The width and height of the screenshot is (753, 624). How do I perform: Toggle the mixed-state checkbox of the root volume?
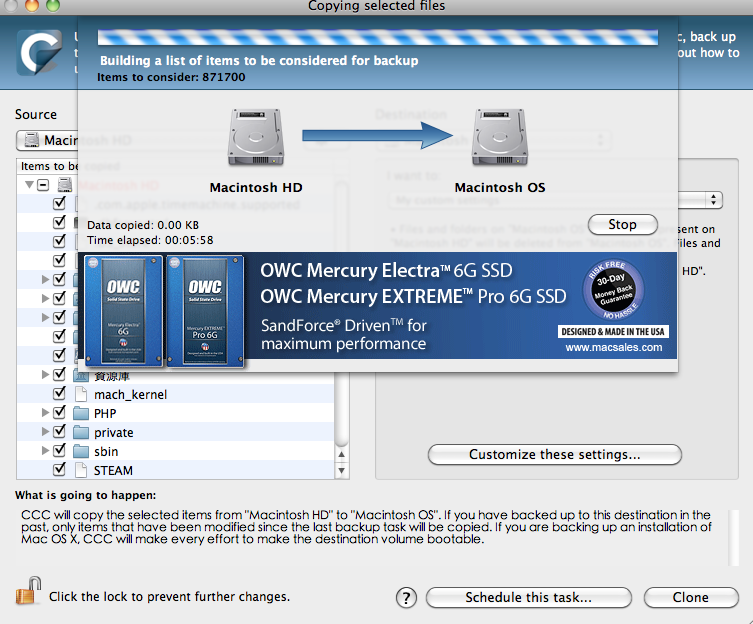(43, 185)
